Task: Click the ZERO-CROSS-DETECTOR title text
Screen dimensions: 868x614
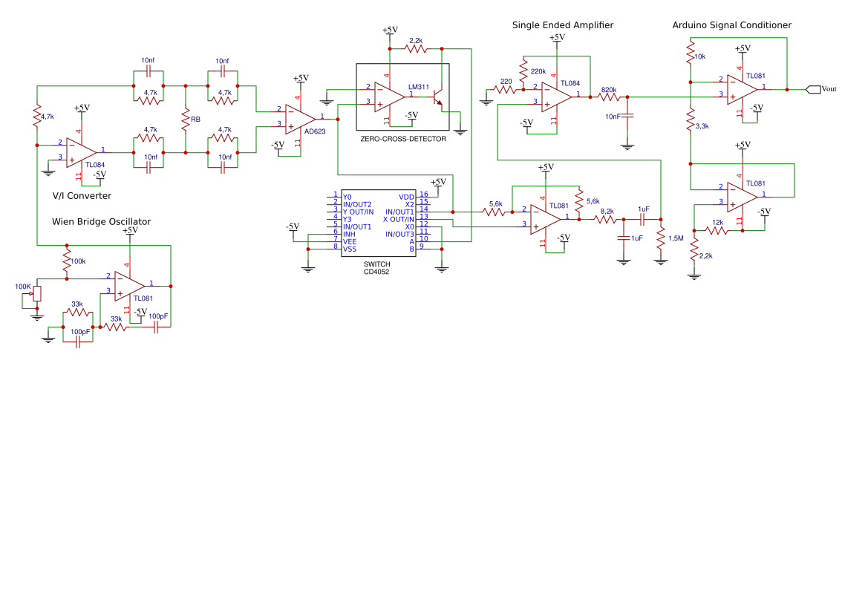Action: (403, 137)
